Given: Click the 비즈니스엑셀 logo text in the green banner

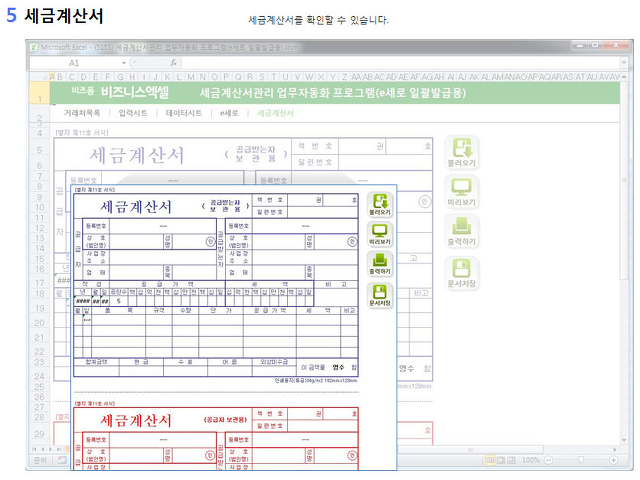Looking at the screenshot, I should coord(135,92).
